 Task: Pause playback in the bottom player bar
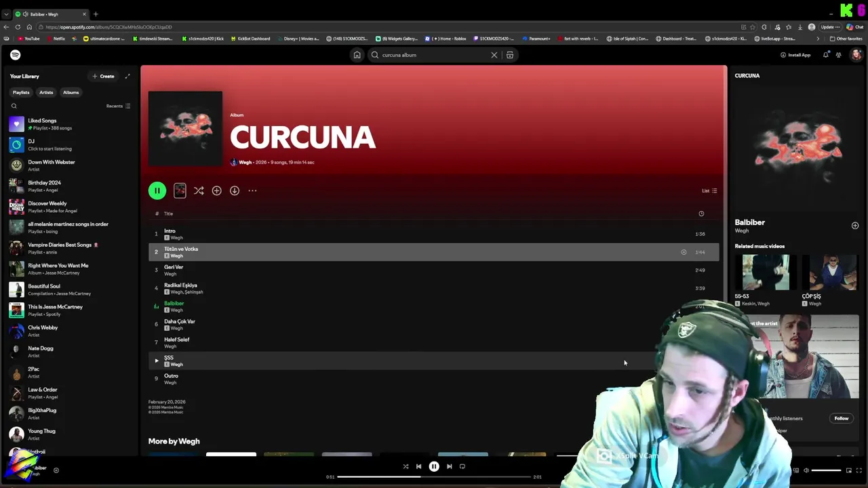434,466
